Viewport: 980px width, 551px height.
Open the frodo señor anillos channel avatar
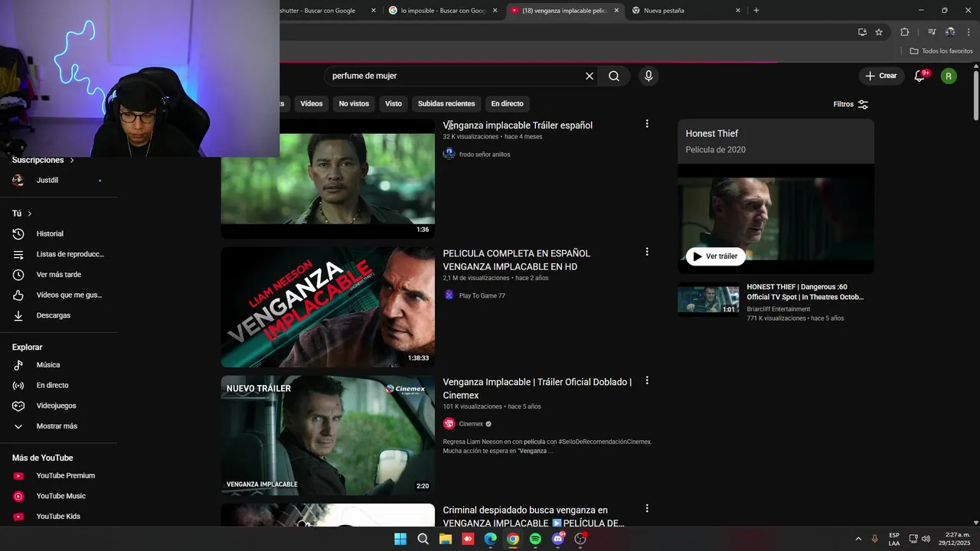(x=449, y=154)
